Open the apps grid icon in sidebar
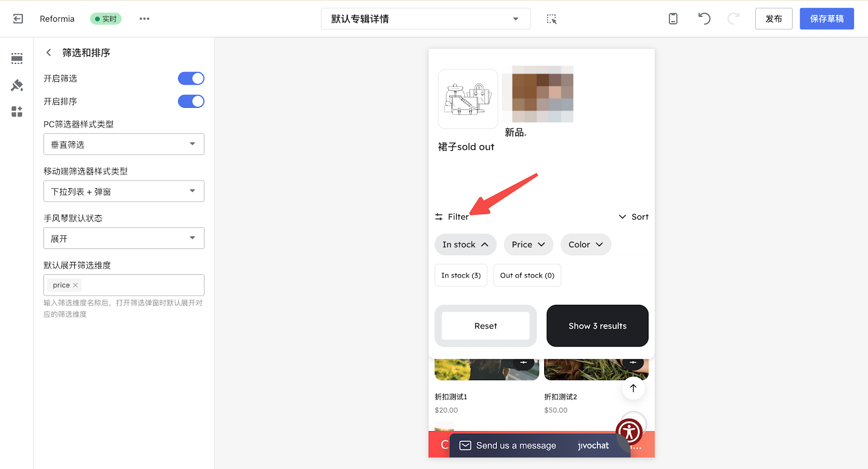Image resolution: width=868 pixels, height=469 pixels. [x=17, y=112]
